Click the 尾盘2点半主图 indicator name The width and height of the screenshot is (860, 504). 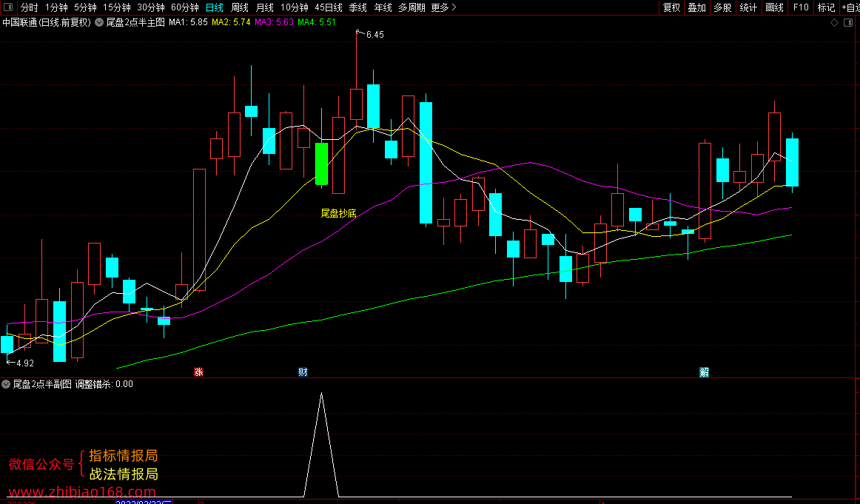click(135, 22)
